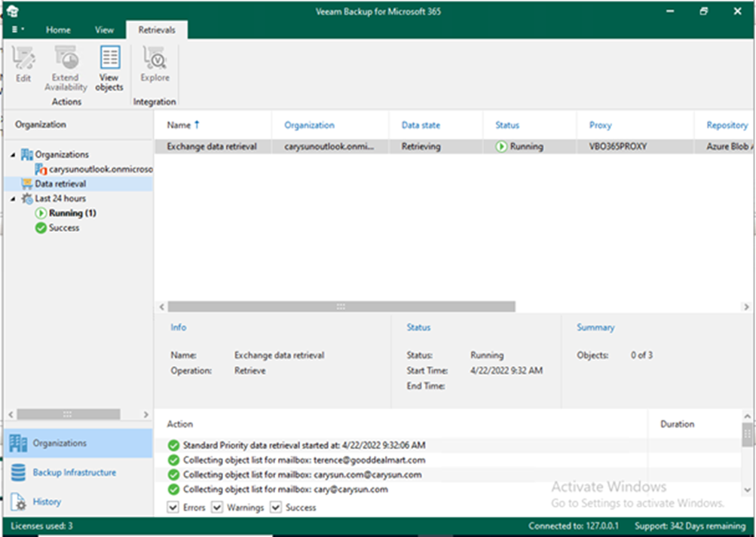Click the VBO365PROXY cell
The image size is (756, 537).
(617, 146)
